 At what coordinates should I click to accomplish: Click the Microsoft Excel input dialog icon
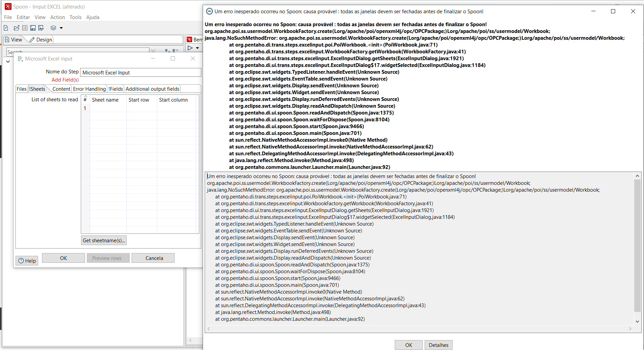click(20, 59)
